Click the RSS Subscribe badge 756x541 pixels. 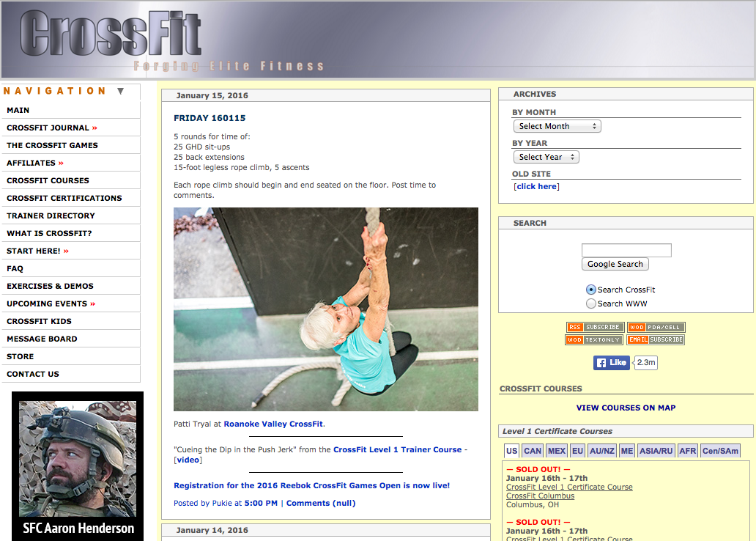595,327
